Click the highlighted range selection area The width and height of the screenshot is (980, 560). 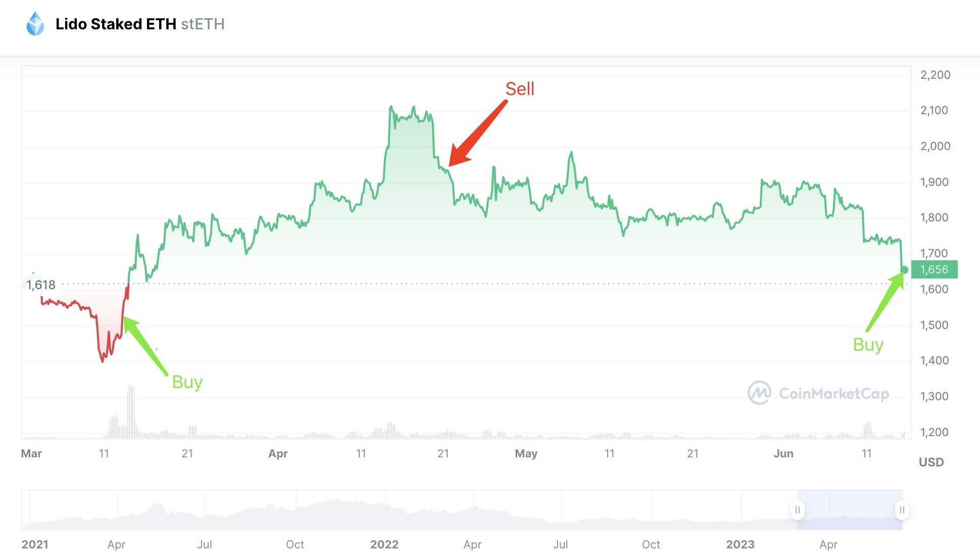[x=850, y=510]
